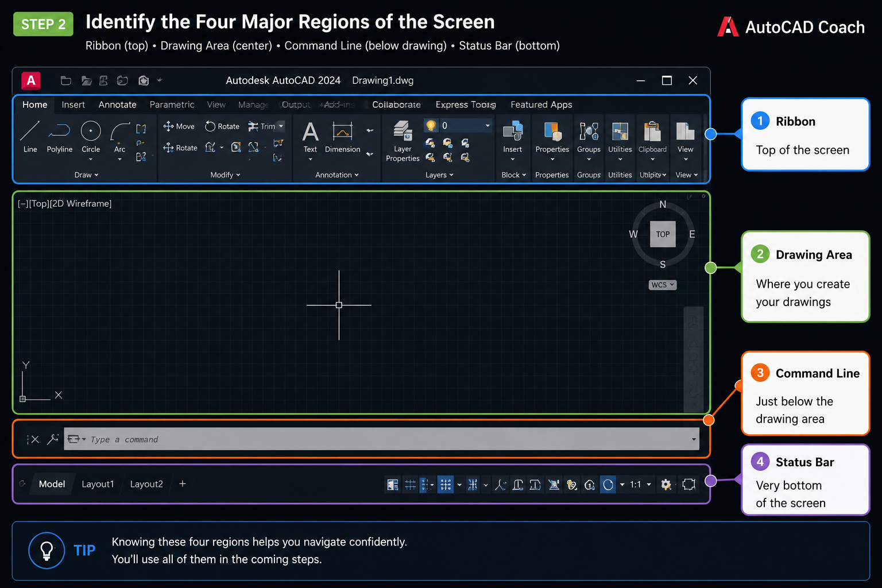Switch to the Annotate ribbon tab
The image size is (882, 588).
pyautogui.click(x=117, y=105)
